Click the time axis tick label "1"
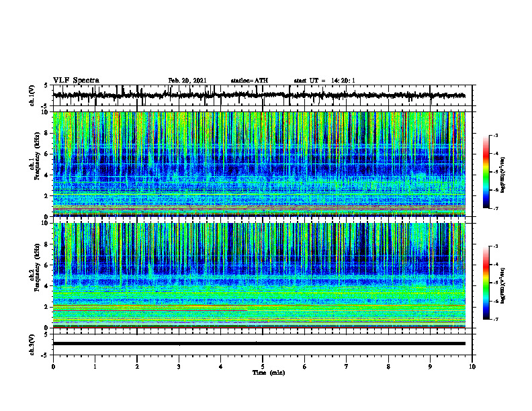 pyautogui.click(x=95, y=367)
